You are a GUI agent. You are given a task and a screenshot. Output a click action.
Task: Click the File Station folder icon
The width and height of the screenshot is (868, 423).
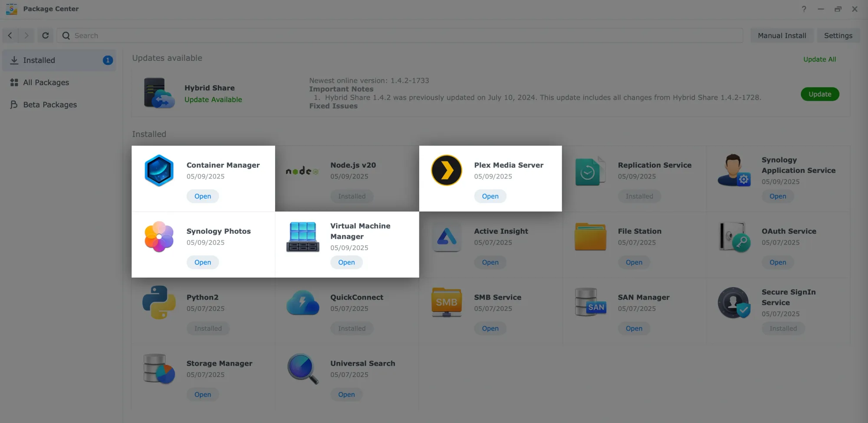[x=590, y=237]
